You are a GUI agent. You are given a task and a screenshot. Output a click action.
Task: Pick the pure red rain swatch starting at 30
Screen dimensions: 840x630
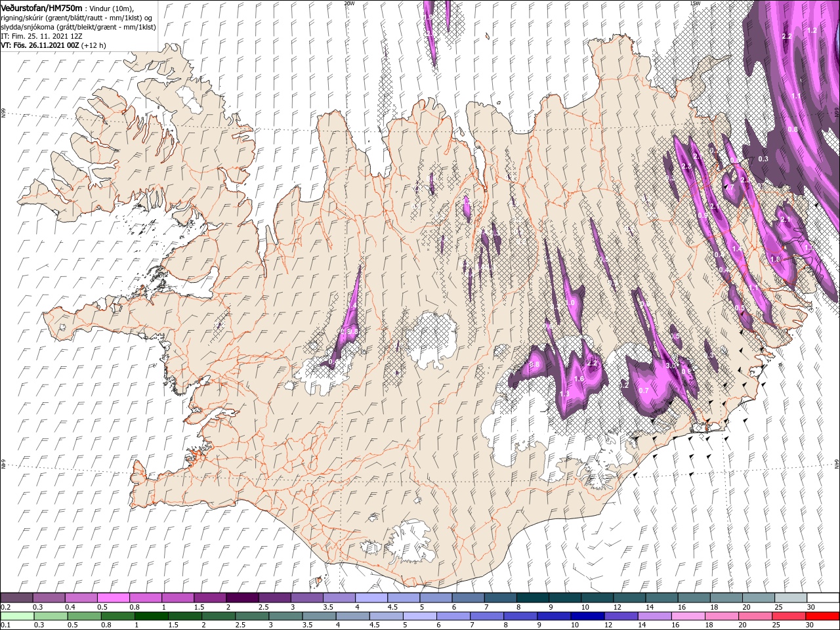pyautogui.click(x=822, y=616)
